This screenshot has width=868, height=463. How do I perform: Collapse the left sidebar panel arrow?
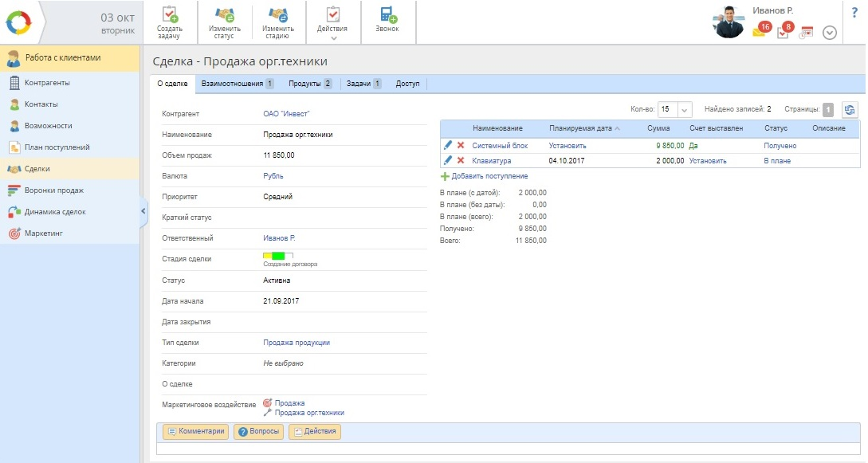[x=143, y=211]
